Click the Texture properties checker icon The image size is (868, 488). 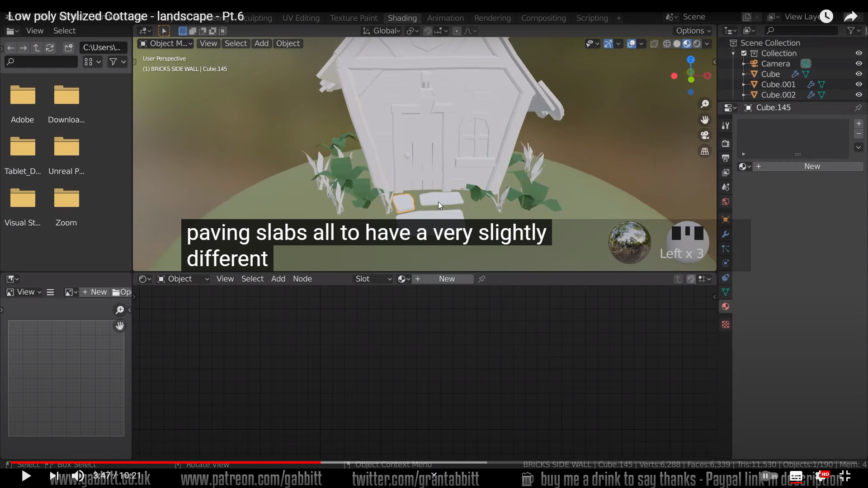(x=726, y=324)
